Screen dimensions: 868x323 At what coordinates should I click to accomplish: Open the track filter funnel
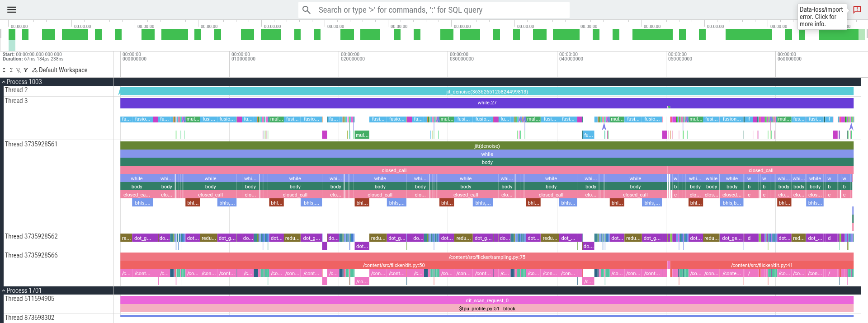(x=26, y=70)
